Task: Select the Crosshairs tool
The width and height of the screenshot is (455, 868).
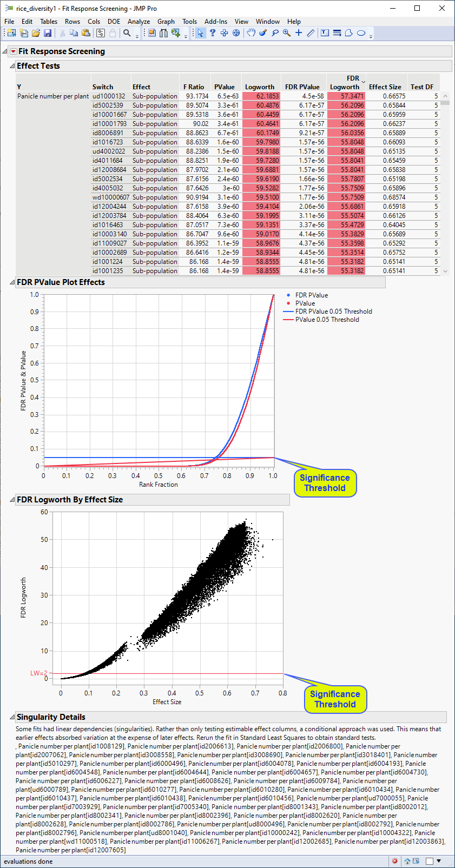Action: pos(299,33)
